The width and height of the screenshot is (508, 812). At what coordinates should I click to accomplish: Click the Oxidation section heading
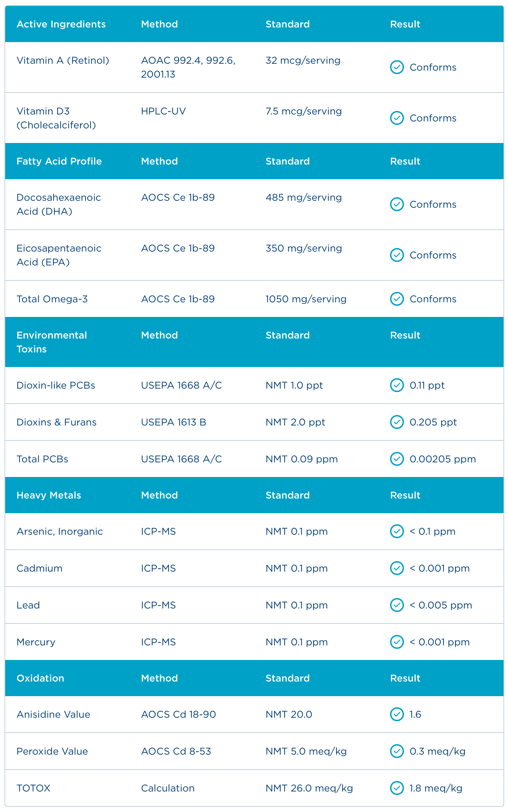40,678
